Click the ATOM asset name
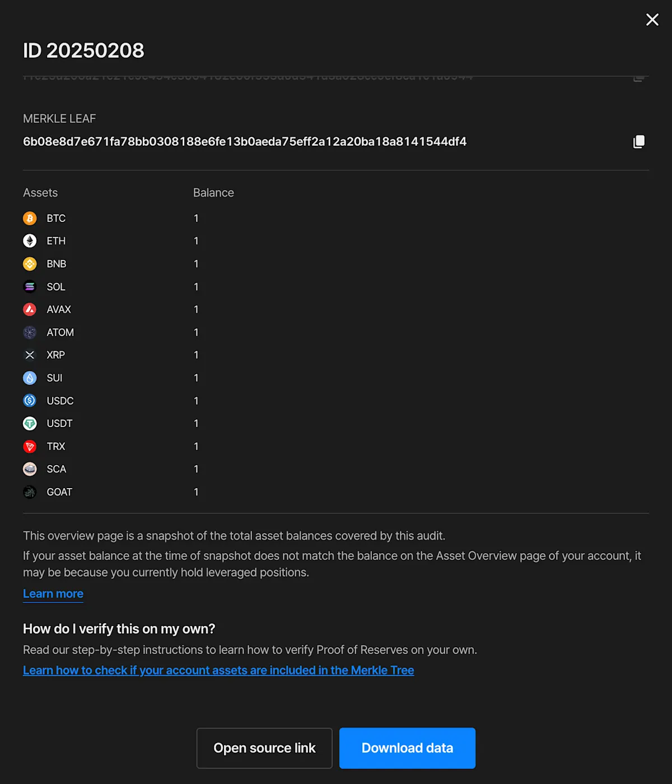 pos(60,332)
